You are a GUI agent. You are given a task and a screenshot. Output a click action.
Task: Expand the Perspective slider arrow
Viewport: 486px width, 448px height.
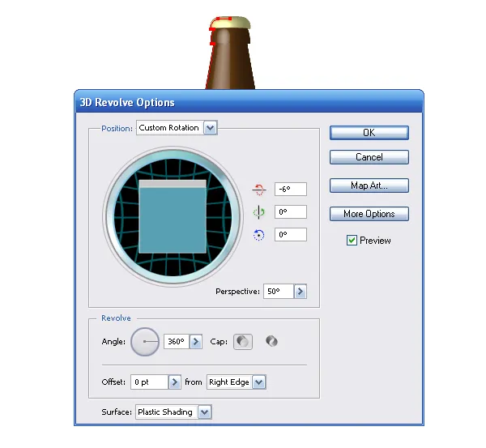click(301, 292)
